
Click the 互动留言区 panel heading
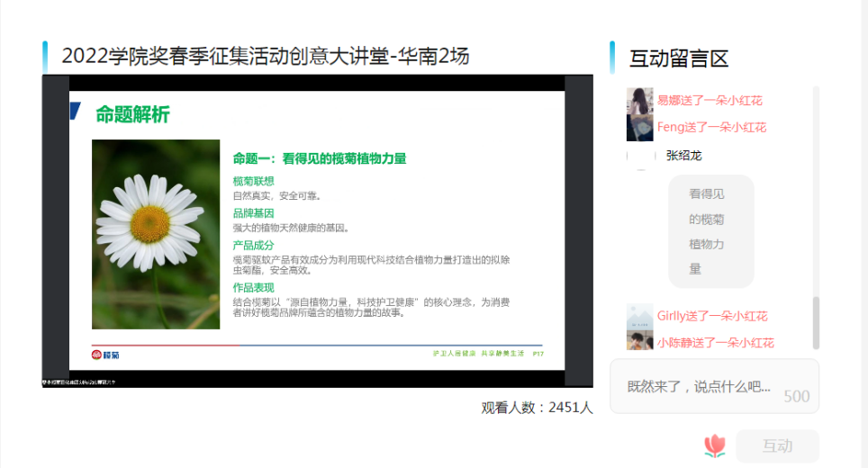point(679,58)
